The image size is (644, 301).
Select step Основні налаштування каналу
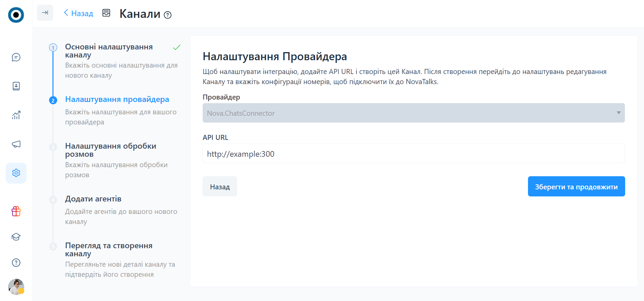coord(109,50)
